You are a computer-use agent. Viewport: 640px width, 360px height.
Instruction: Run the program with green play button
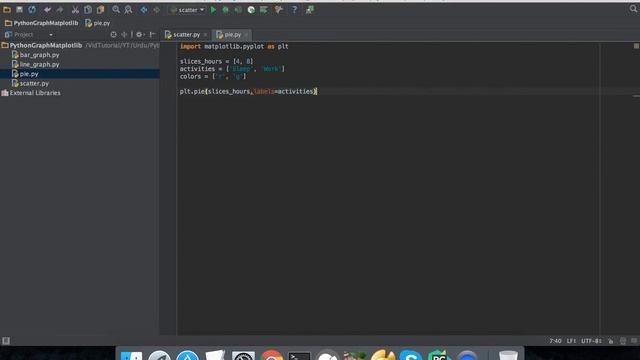click(x=213, y=10)
